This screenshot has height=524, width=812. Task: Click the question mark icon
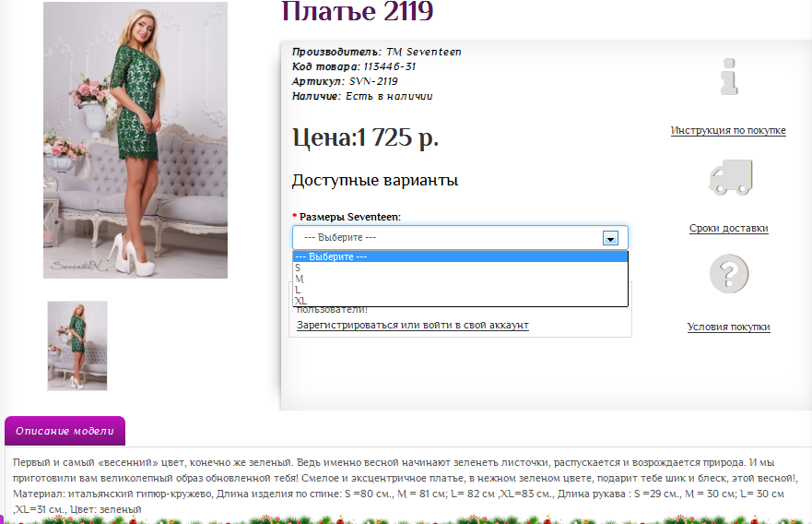(729, 274)
